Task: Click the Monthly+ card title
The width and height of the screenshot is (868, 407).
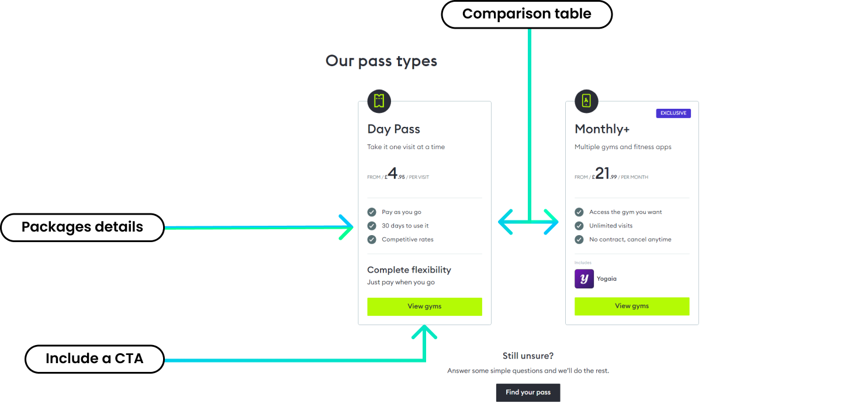Action: (x=602, y=129)
